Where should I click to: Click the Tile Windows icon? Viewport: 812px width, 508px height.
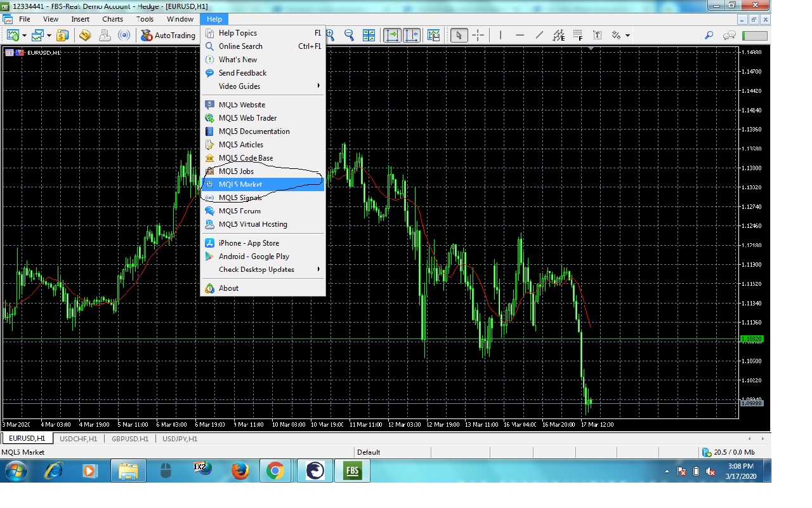tap(369, 36)
